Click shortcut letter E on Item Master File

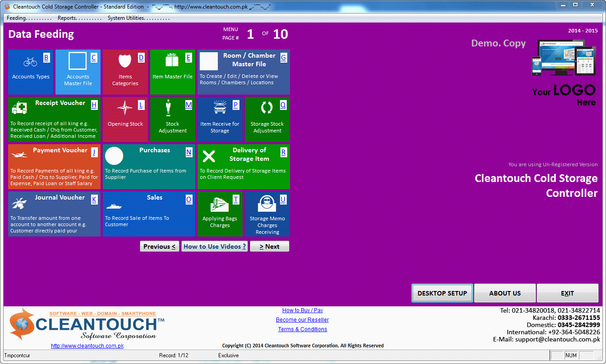(x=188, y=58)
